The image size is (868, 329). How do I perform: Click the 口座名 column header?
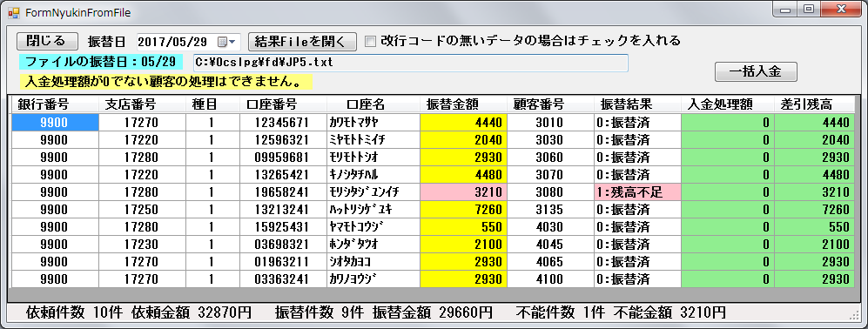click(373, 104)
